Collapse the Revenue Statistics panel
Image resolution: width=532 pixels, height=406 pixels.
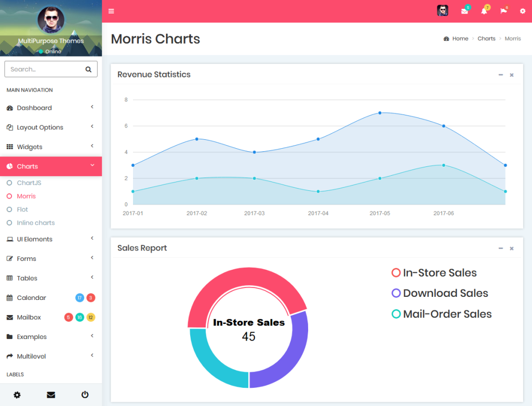pos(500,75)
